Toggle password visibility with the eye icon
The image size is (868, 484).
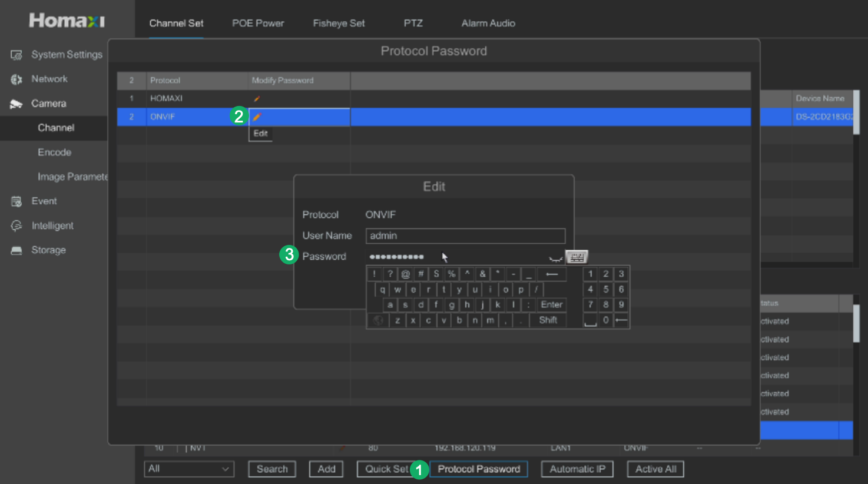coord(555,258)
